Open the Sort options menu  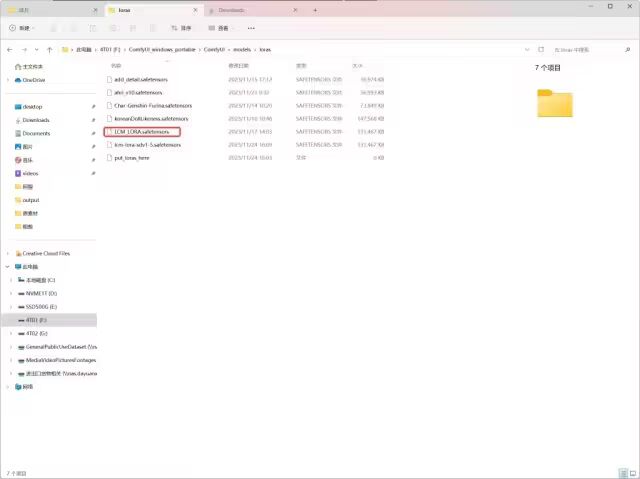[x=181, y=28]
